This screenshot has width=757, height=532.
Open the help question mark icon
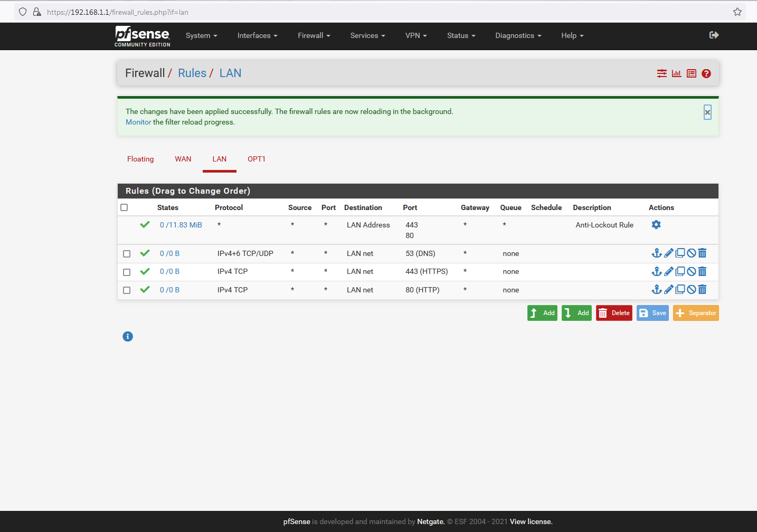click(x=706, y=73)
